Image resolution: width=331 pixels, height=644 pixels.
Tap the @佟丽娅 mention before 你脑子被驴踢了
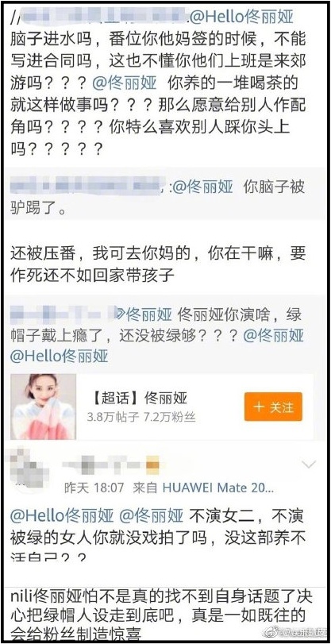(x=202, y=187)
